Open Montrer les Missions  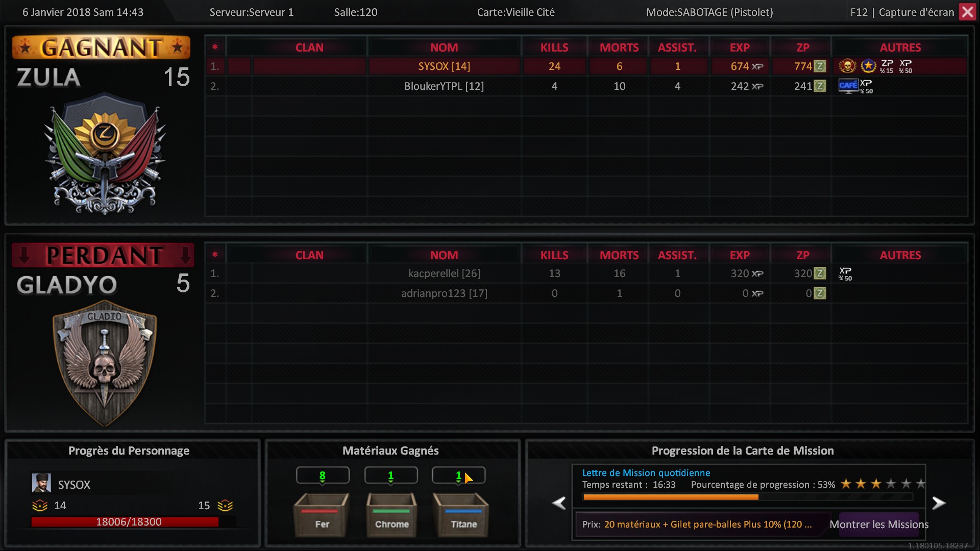click(x=879, y=524)
